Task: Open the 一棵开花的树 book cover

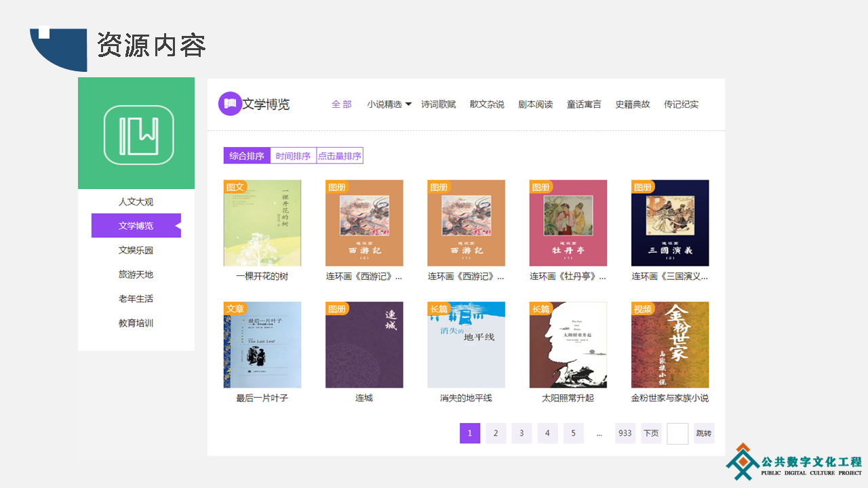Action: point(262,223)
